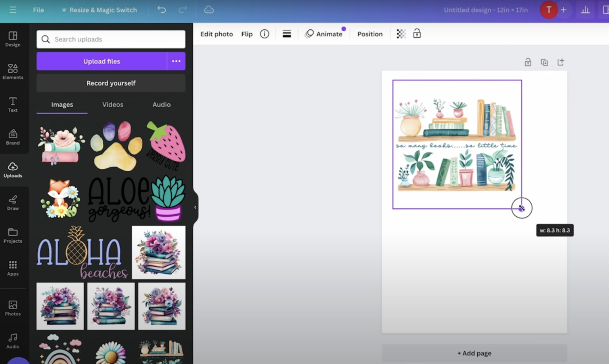Click the Record yourself button
Image resolution: width=609 pixels, height=364 pixels.
tap(111, 83)
